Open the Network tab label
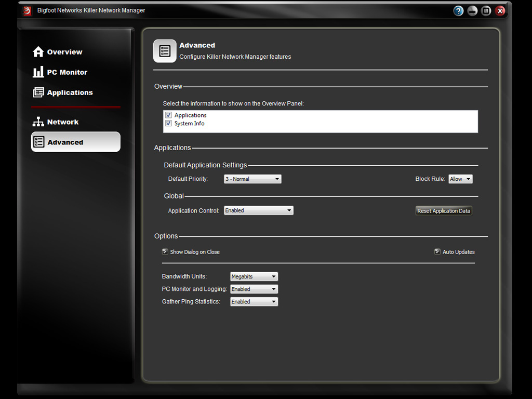532x399 pixels. (x=63, y=122)
